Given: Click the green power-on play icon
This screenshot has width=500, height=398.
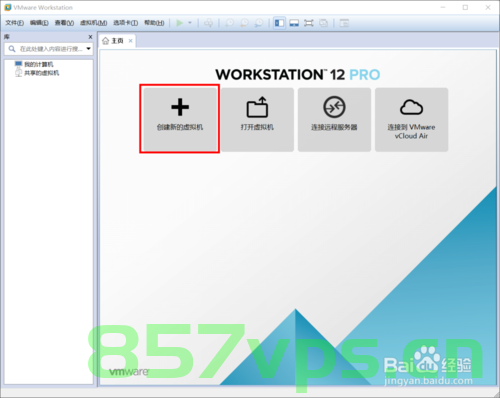Looking at the screenshot, I should coord(180,23).
